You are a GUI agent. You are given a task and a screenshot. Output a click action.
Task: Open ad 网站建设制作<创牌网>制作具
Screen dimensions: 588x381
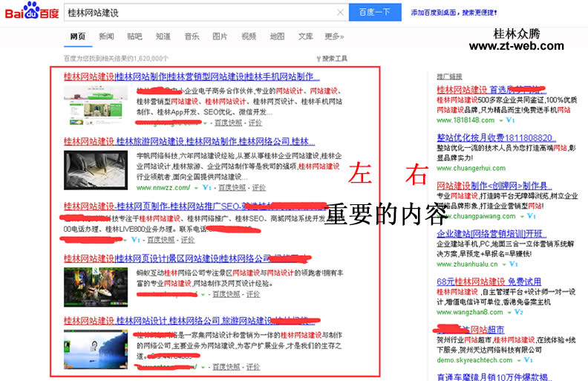[x=494, y=186]
